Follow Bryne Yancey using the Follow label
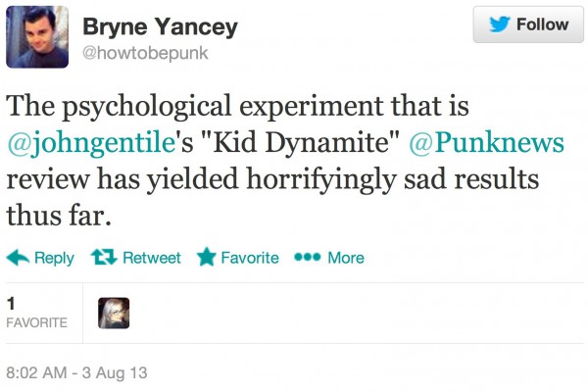Image resolution: width=588 pixels, height=392 pixels. tap(542, 24)
